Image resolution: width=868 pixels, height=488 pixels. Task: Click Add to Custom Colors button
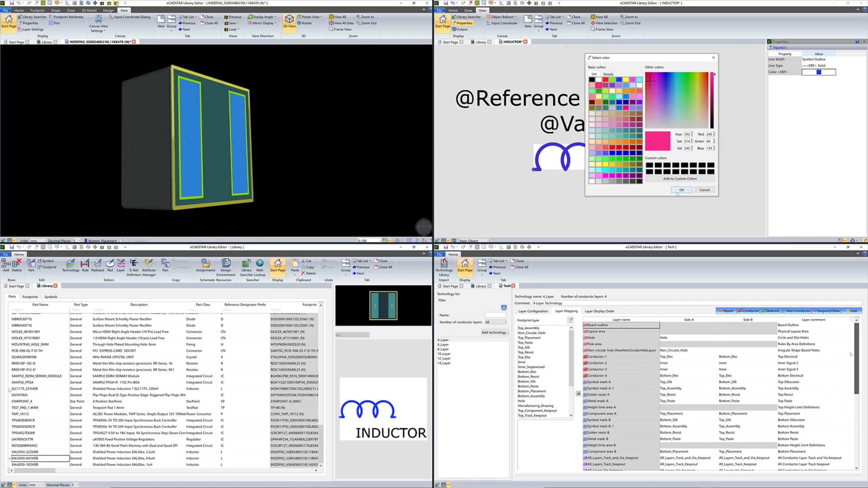[x=680, y=179]
